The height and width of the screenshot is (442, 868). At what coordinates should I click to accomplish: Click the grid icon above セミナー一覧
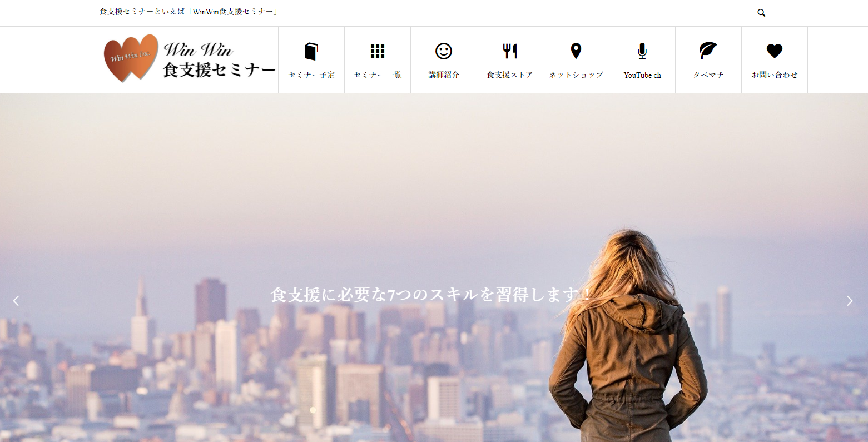(378, 51)
